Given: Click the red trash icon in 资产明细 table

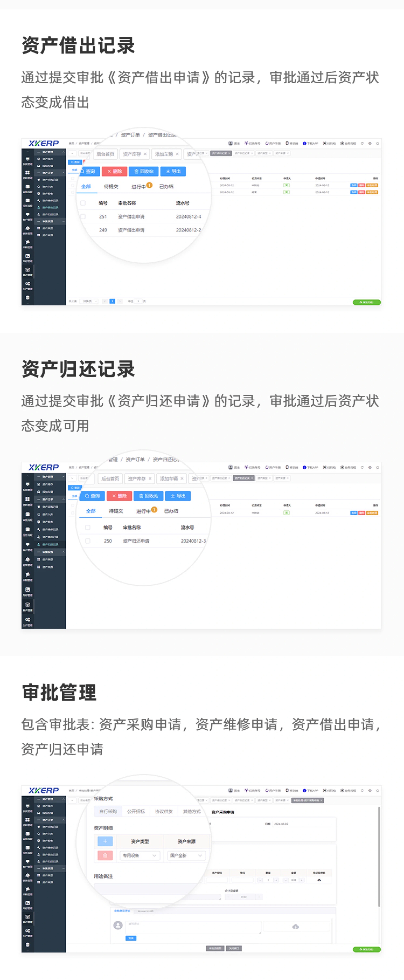Looking at the screenshot, I should coord(105,856).
